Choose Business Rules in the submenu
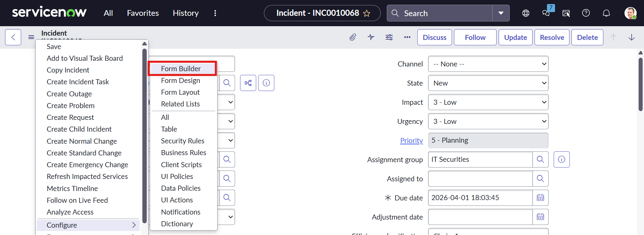 [x=183, y=153]
